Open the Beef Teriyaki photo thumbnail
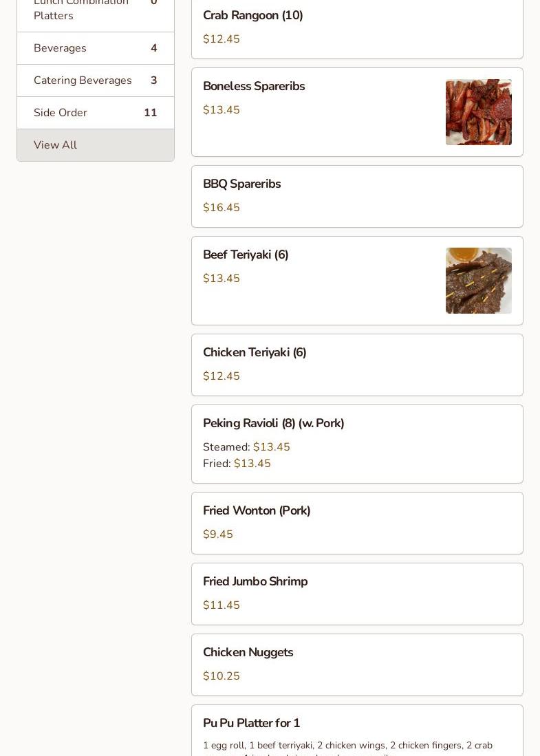 (478, 281)
